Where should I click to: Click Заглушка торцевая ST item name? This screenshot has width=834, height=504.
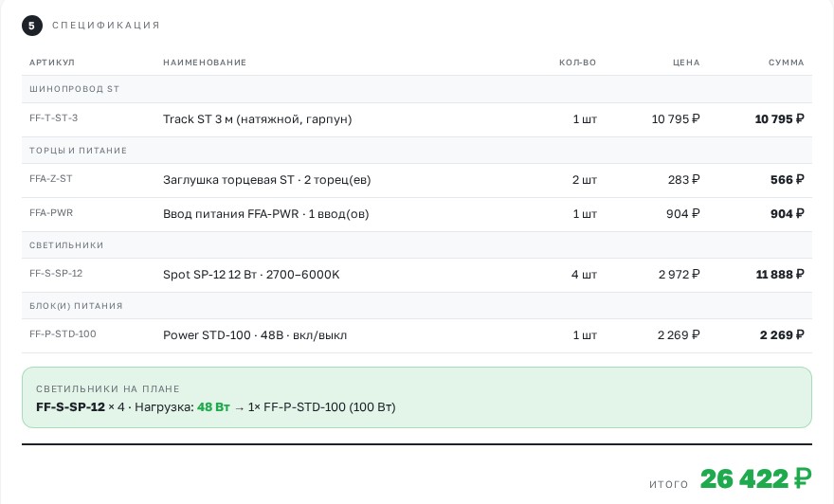pyautogui.click(x=266, y=180)
